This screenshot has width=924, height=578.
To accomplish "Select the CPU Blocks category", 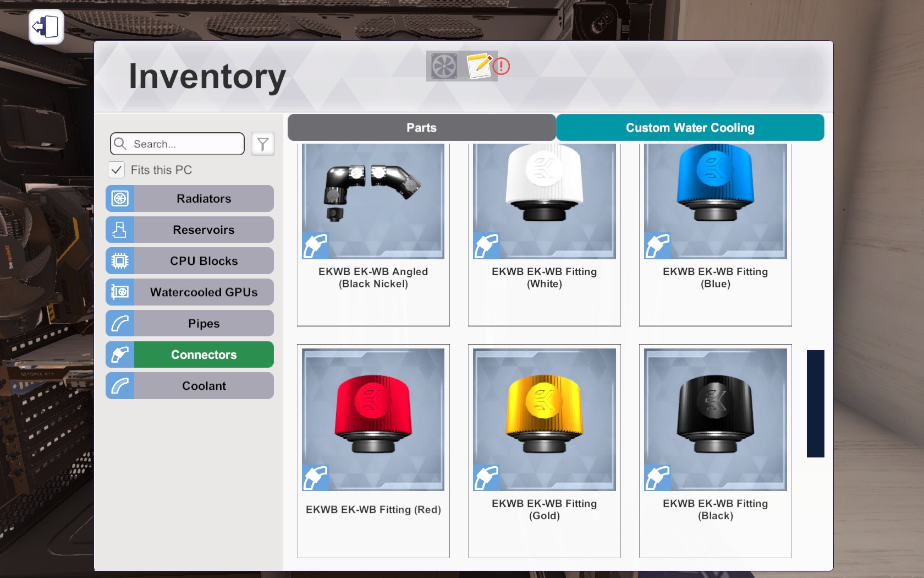I will 190,260.
